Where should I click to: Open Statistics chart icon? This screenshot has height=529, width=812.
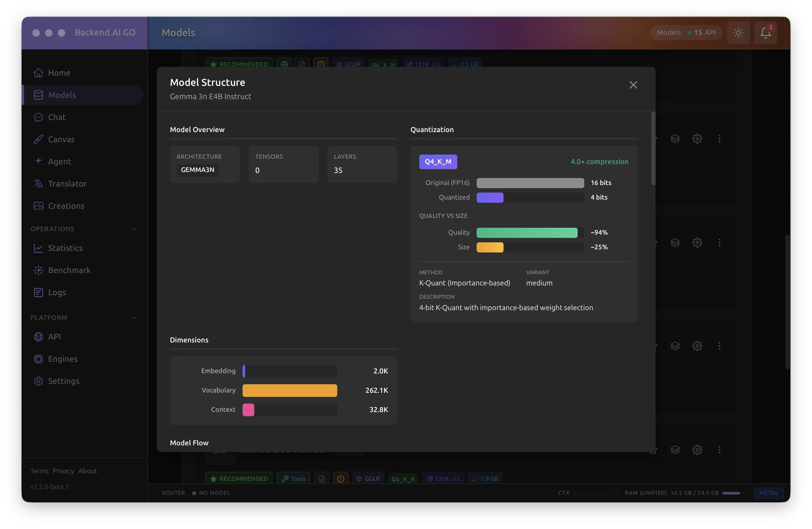38,248
